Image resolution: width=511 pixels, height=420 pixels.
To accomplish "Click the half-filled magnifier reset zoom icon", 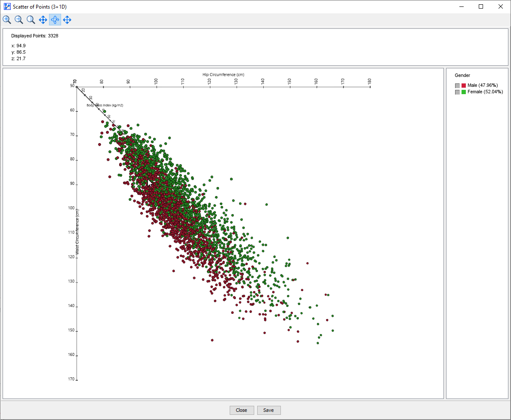I will coord(31,20).
